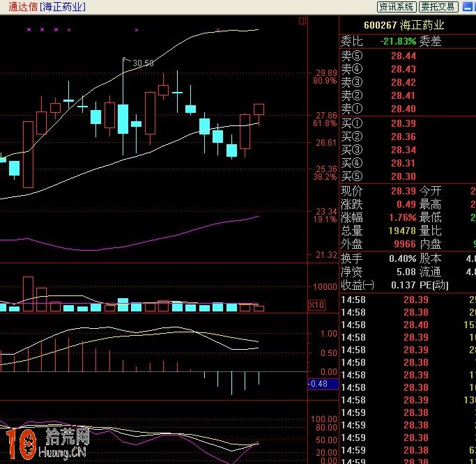Select the 14:58 tick trade at 28.40
Screen dimensions: 476x464
pos(408,325)
